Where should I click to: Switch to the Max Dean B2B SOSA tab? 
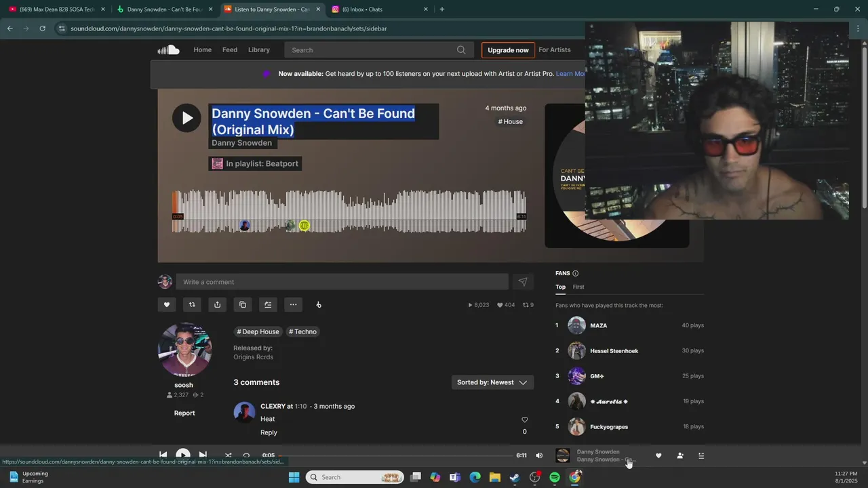point(56,9)
